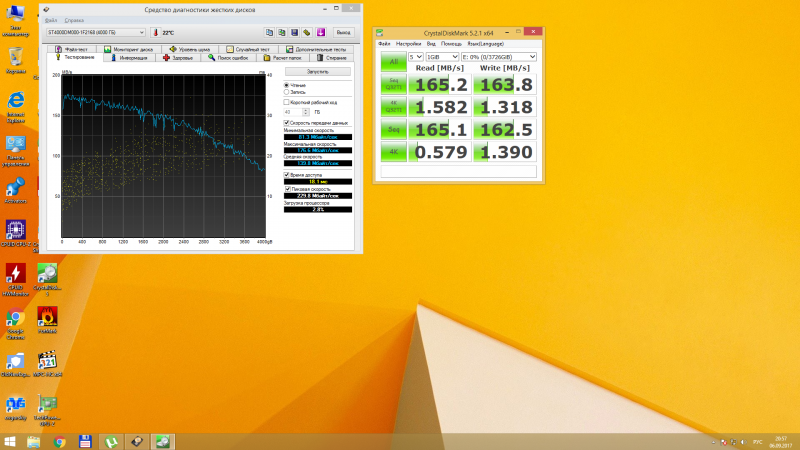Open Настройки menu in CrystalDiskMark
This screenshot has width=800, height=450.
[x=408, y=44]
